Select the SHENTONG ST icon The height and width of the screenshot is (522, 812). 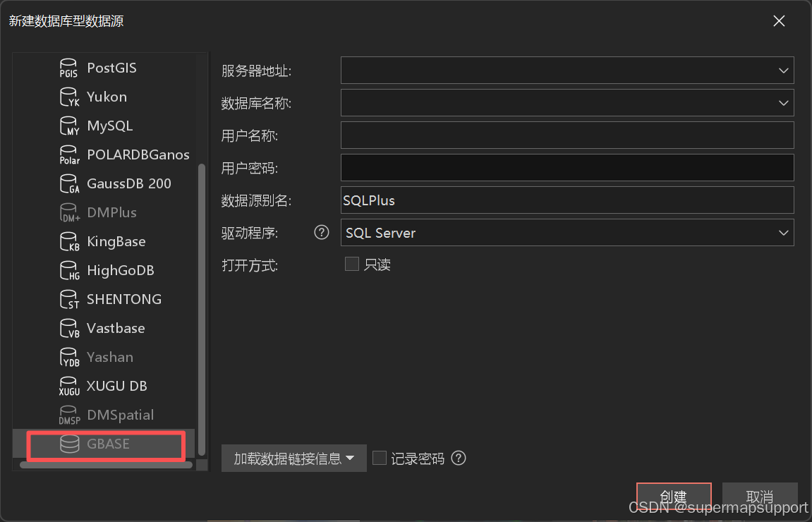[x=69, y=299]
